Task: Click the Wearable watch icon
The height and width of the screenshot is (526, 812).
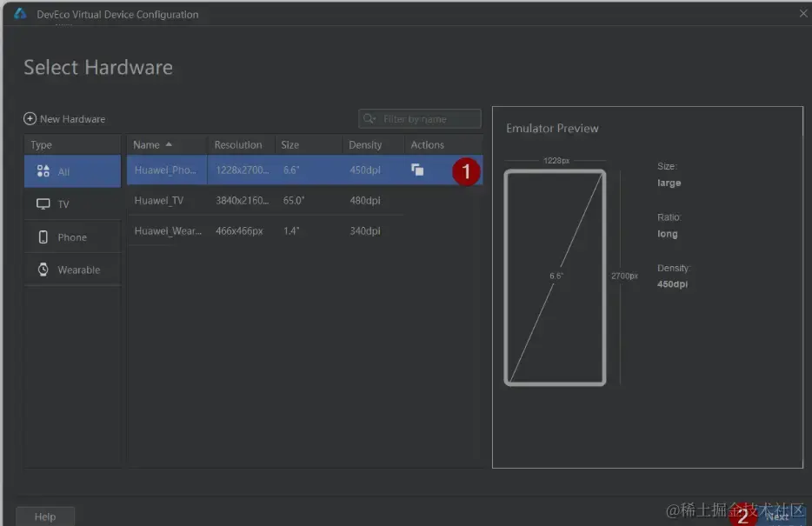Action: (43, 270)
